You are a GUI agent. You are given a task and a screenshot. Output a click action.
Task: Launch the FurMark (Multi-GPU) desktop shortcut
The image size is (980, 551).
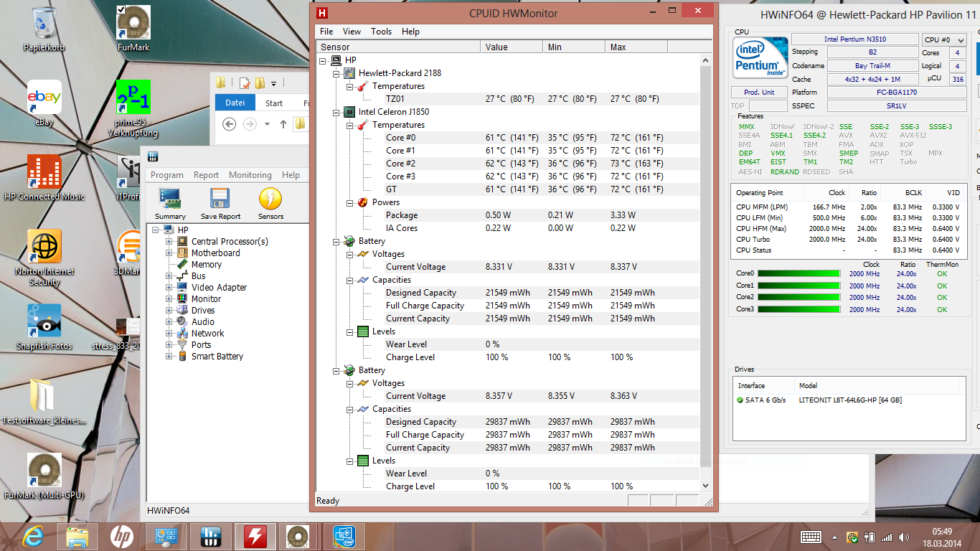coord(44,476)
